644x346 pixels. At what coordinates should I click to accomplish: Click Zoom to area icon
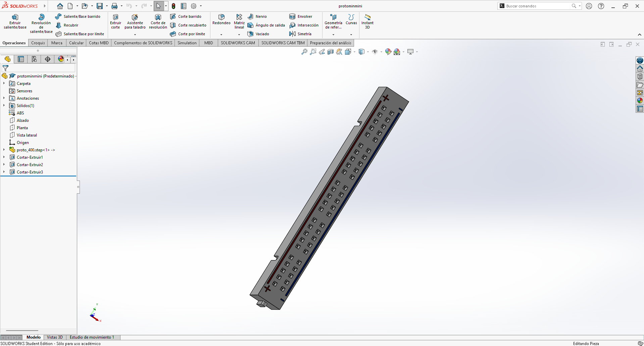coord(313,52)
